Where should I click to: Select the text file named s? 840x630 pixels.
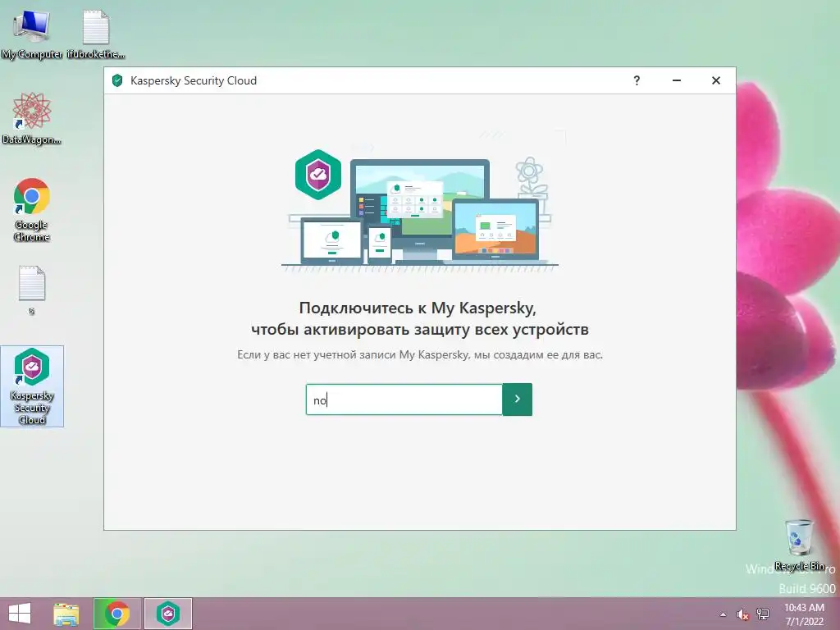32,290
